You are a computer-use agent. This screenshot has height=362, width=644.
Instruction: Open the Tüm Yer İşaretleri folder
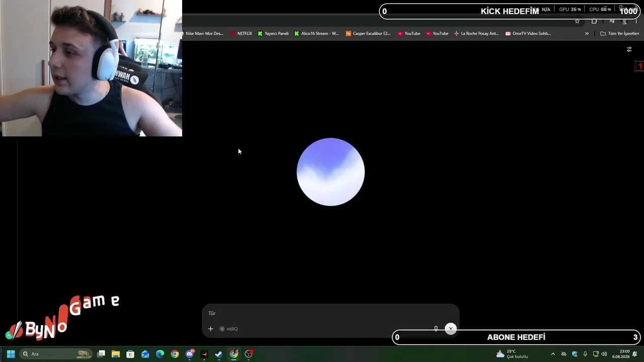click(x=620, y=34)
